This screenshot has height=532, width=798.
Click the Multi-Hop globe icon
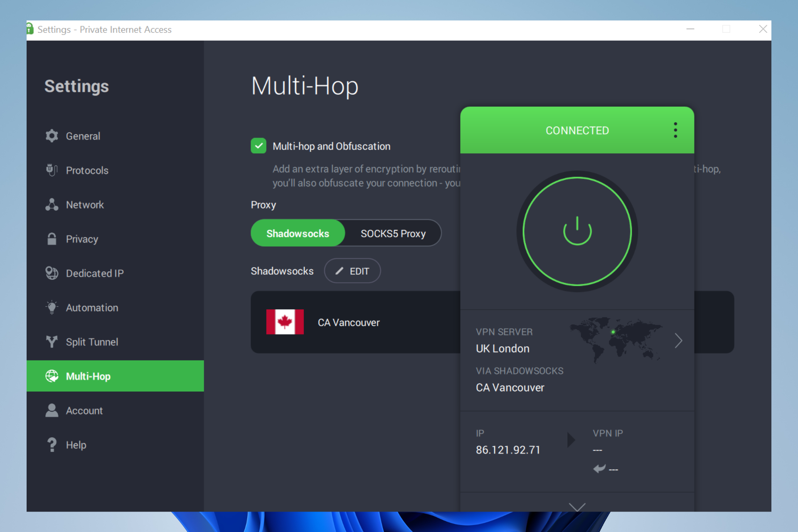coord(52,376)
